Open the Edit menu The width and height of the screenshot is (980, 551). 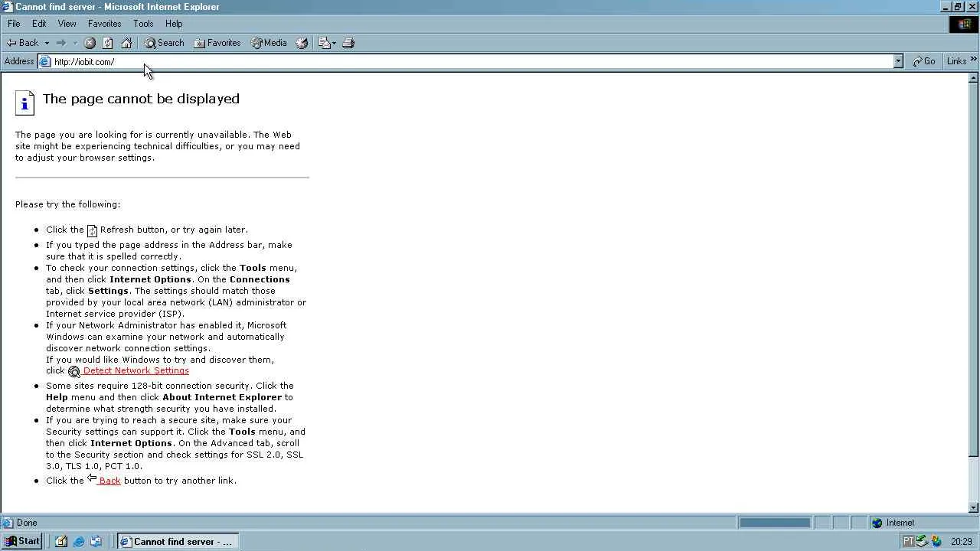coord(39,24)
